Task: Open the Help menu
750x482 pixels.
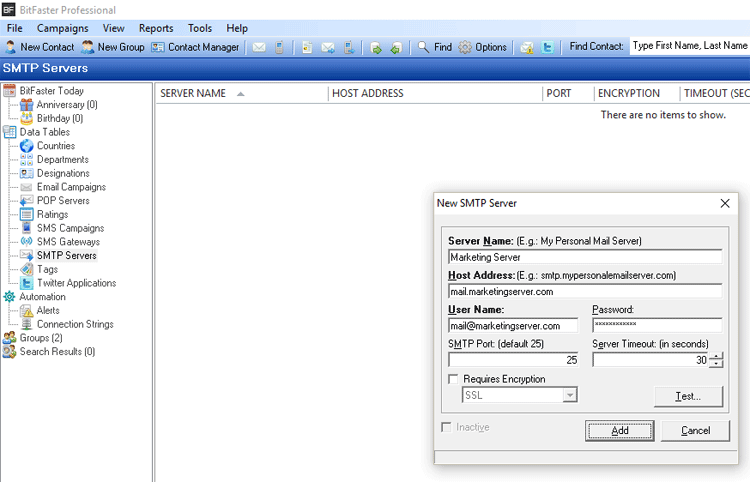Action: 237,28
